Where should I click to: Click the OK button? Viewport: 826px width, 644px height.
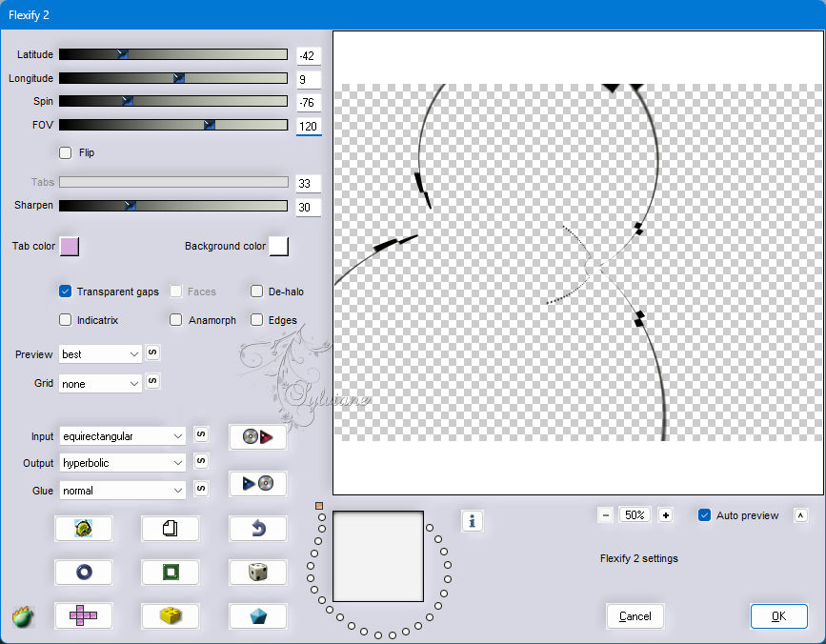778,616
